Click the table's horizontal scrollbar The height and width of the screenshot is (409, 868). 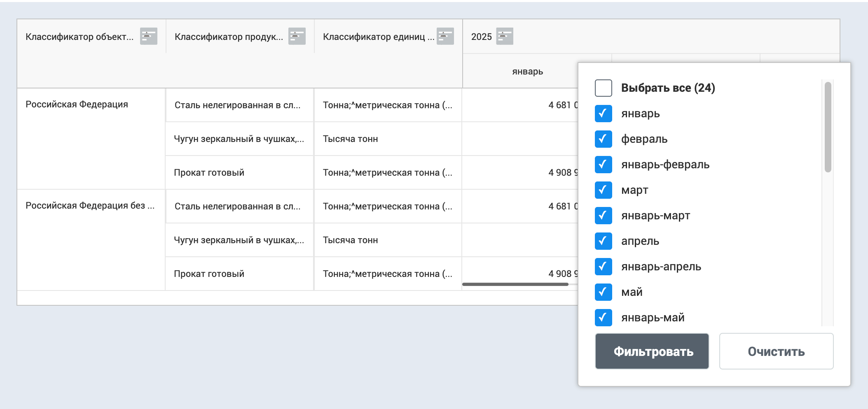(515, 284)
